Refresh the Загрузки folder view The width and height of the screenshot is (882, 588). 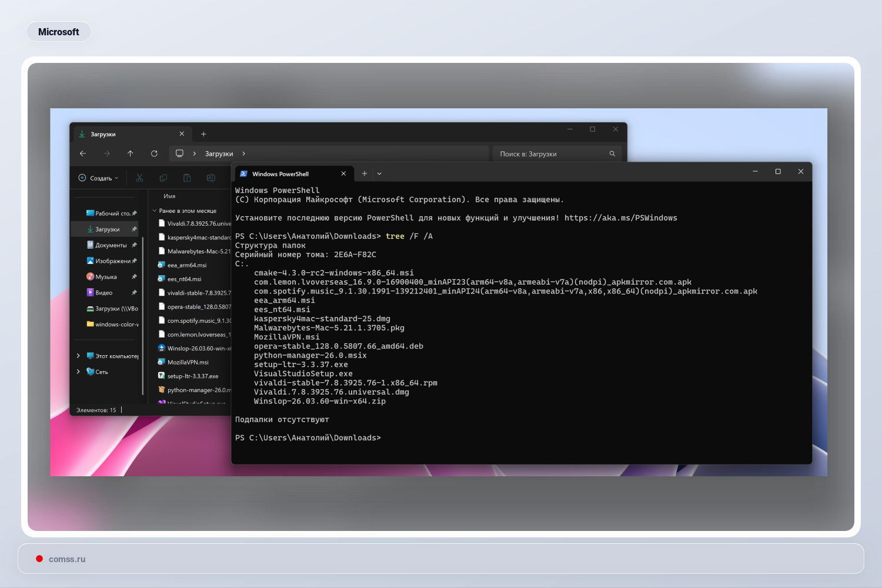[154, 153]
